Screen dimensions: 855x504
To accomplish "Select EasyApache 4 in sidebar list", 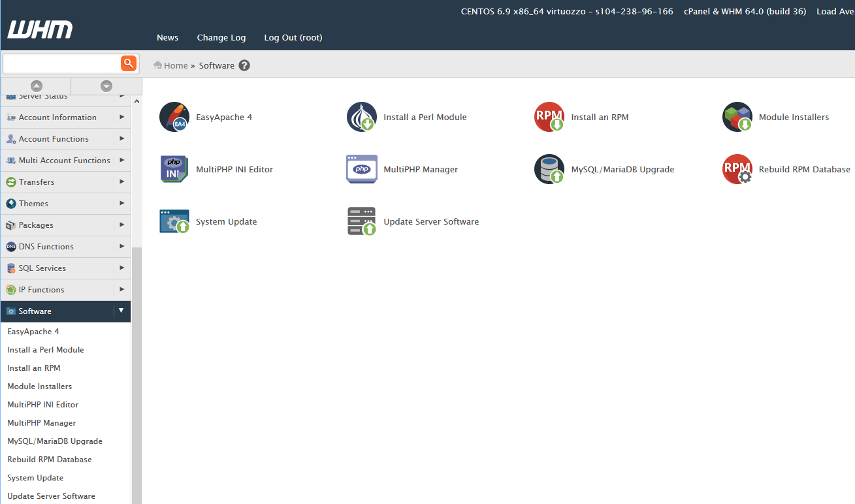I will [x=33, y=332].
